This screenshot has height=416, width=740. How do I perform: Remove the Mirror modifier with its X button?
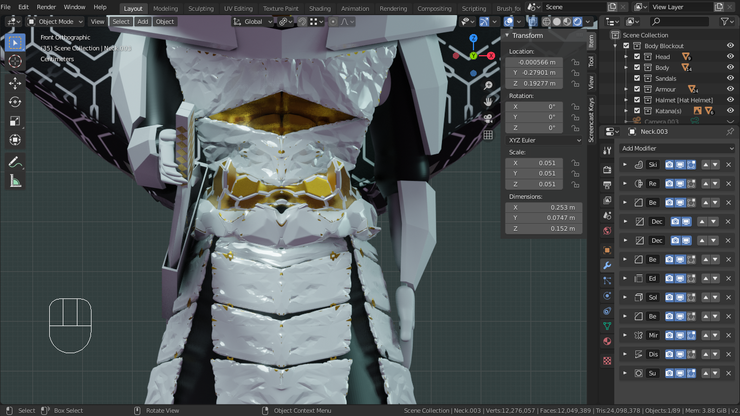pyautogui.click(x=730, y=335)
